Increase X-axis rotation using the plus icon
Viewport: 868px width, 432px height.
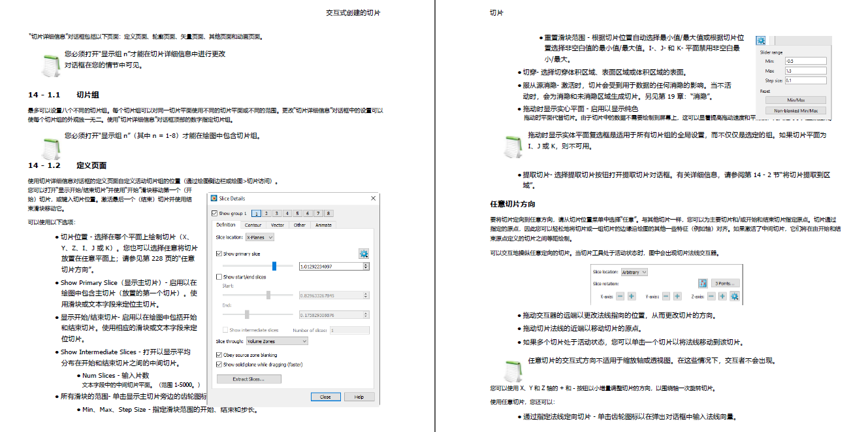[x=631, y=297]
